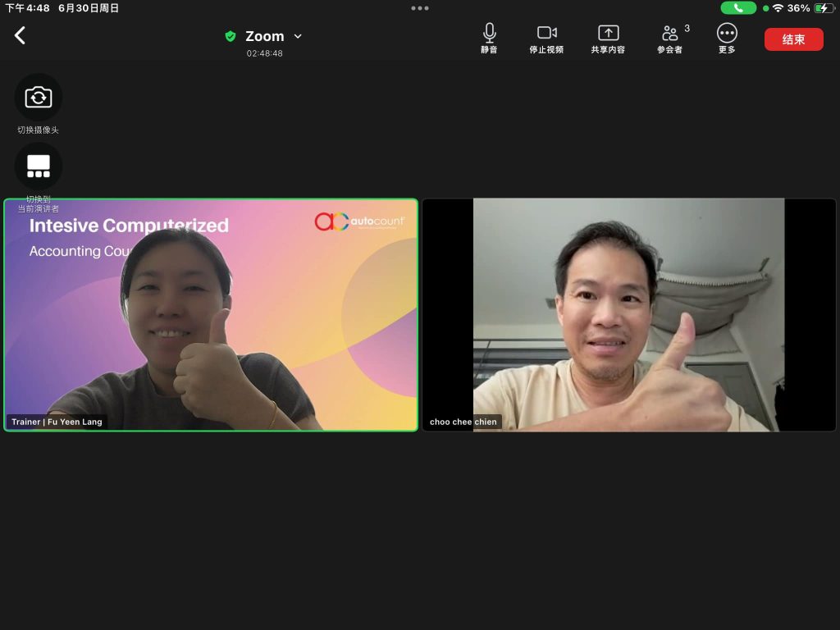Tap the Zoom meeting title
840x630 pixels.
click(265, 36)
